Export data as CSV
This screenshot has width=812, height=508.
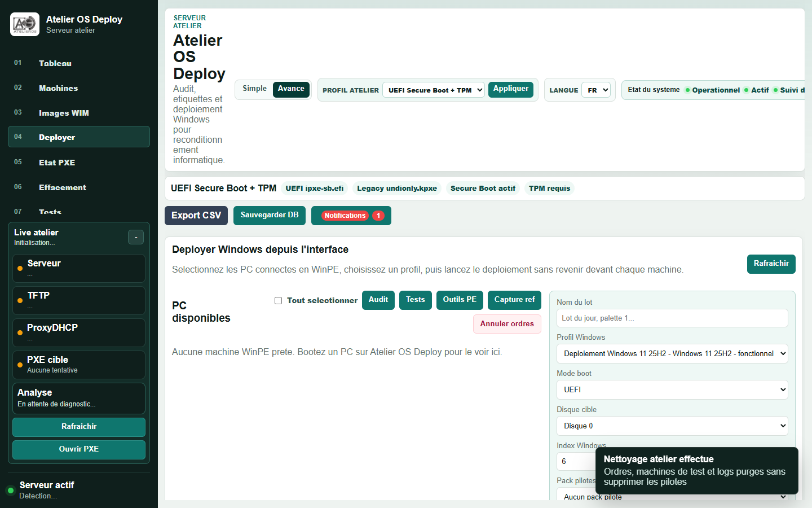196,216
